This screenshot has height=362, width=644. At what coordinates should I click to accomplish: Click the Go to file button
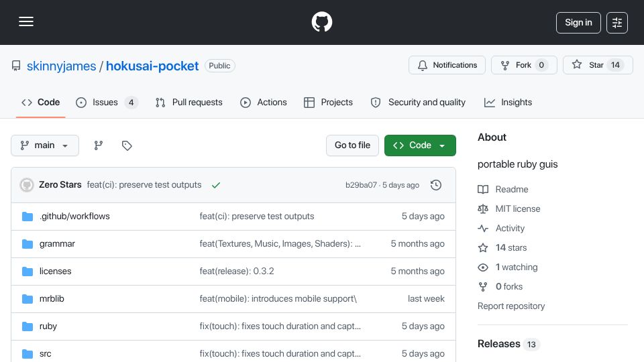click(x=352, y=145)
